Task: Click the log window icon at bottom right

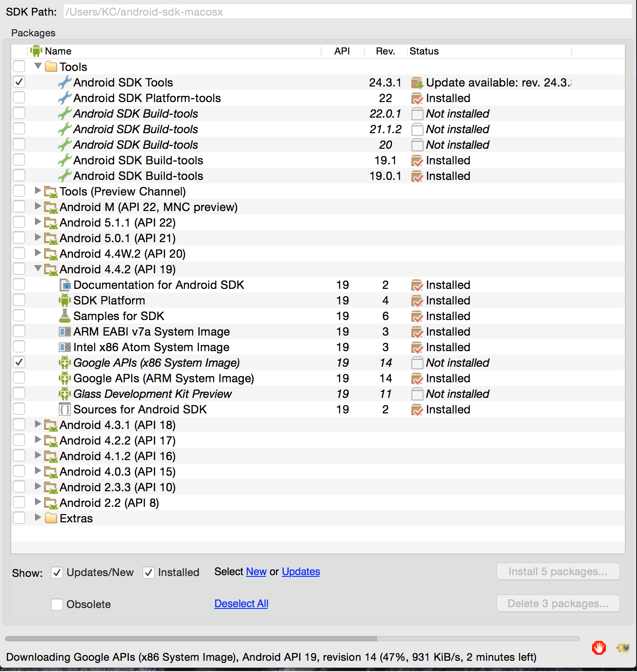Action: [623, 648]
